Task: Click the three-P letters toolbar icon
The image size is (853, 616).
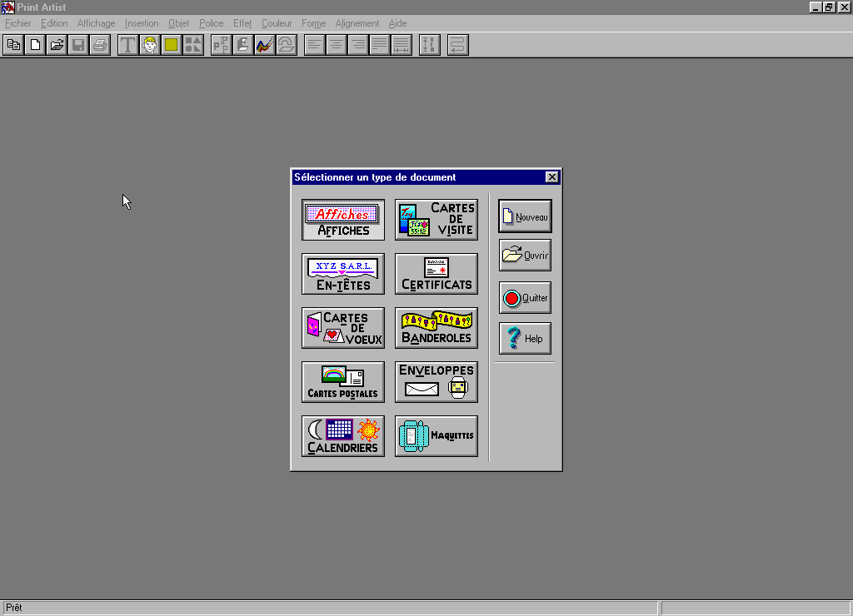Action: (222, 45)
